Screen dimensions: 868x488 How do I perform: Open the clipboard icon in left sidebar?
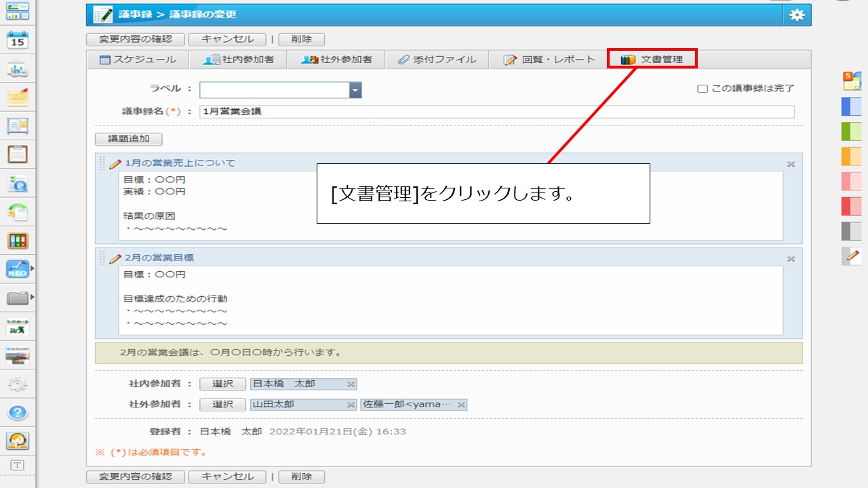click(x=18, y=154)
